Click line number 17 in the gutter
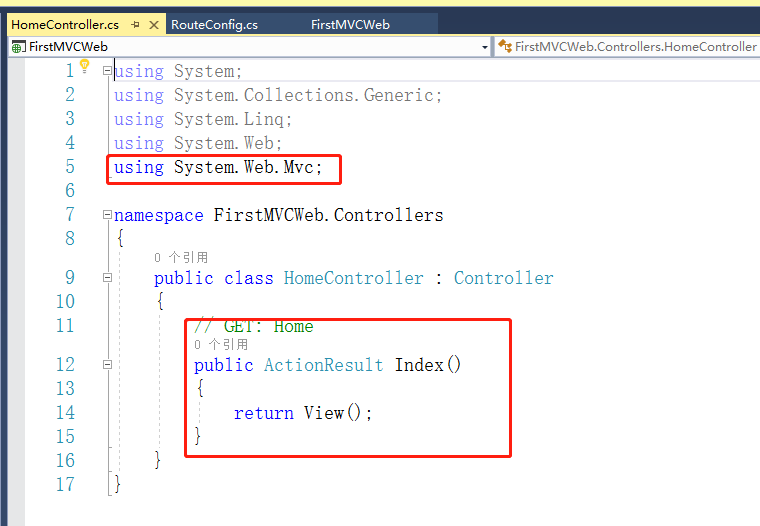The image size is (760, 526). pos(65,484)
